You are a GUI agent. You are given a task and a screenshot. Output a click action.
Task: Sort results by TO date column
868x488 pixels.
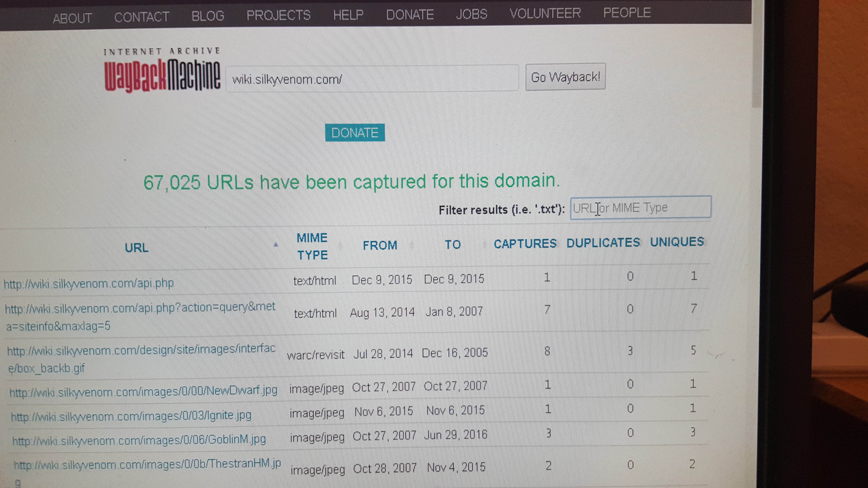tap(452, 244)
